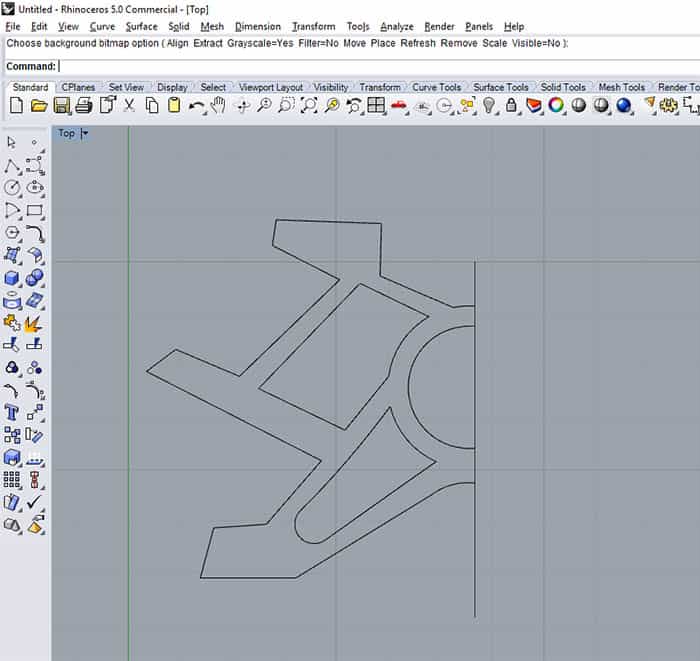700x661 pixels.
Task: Open the Dimension menu
Action: [x=258, y=27]
